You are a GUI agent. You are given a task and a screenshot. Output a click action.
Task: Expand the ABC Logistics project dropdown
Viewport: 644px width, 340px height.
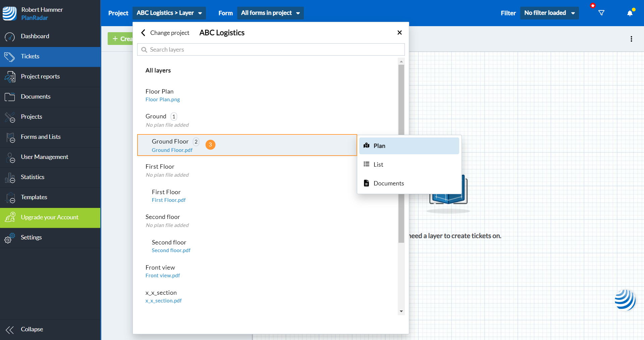[x=169, y=13]
